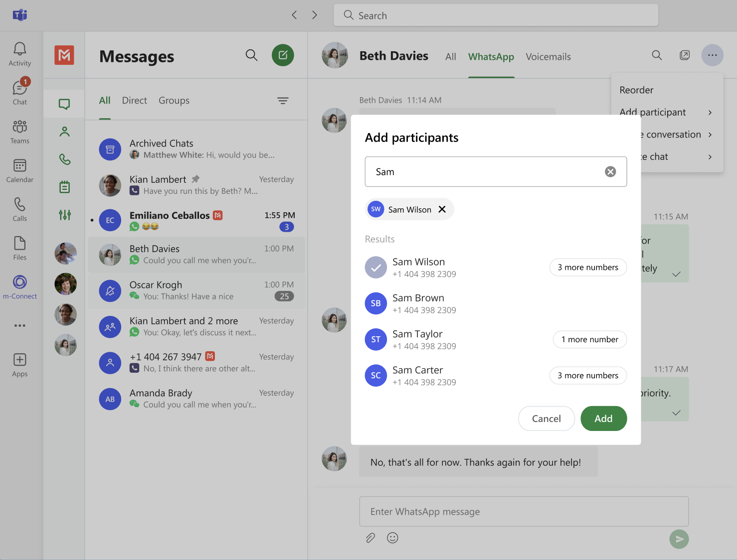Open the Archived Chats entry
Viewport: 737px width, 560px height.
click(196, 149)
